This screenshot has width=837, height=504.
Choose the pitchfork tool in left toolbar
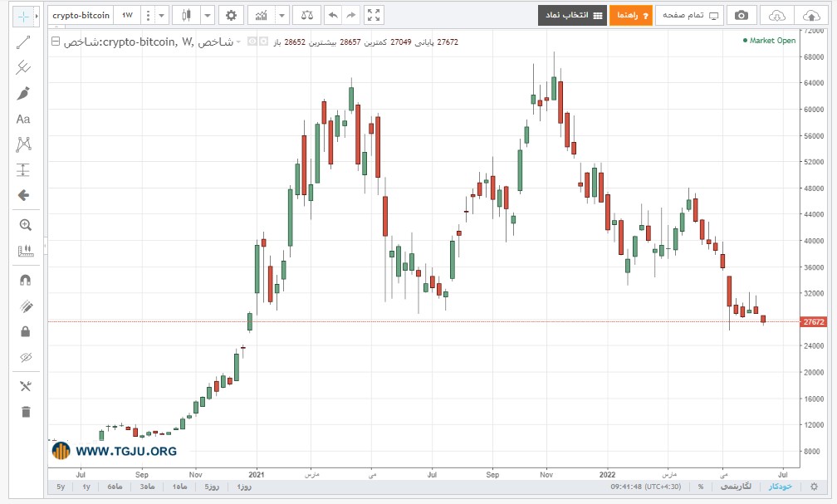point(23,67)
